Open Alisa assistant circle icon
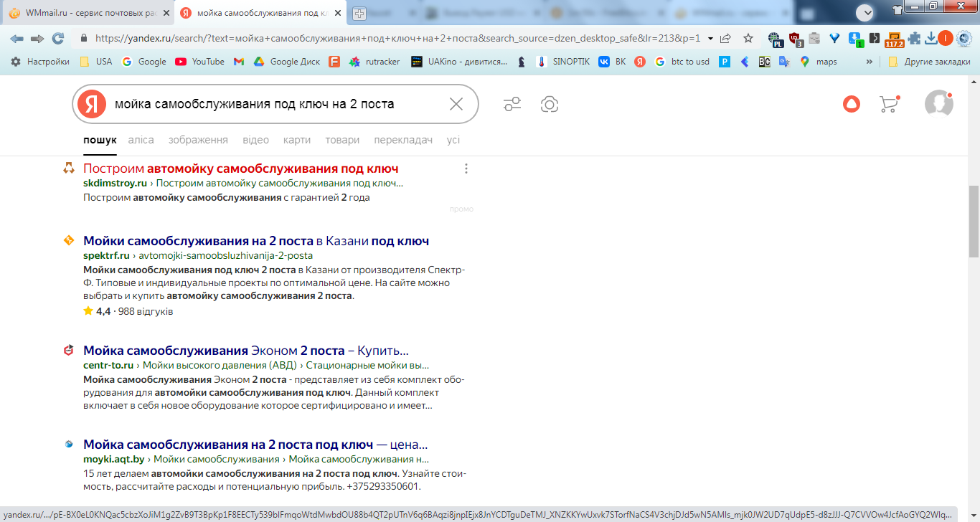 [852, 104]
